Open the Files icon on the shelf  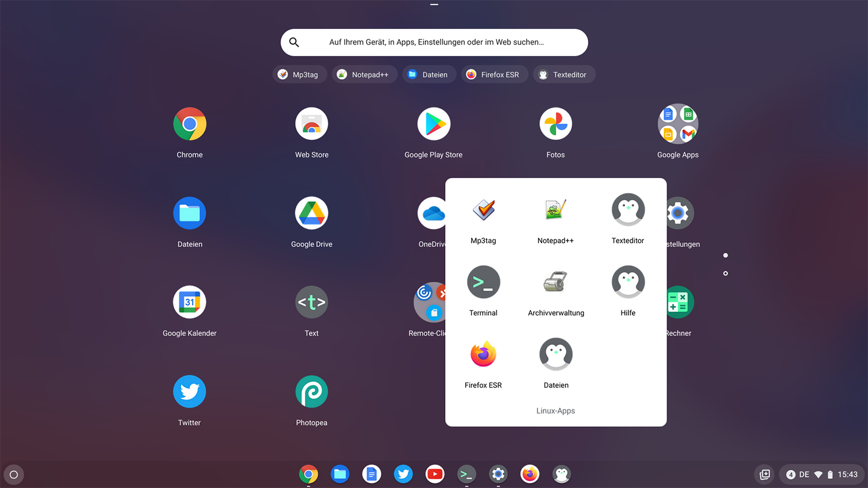[x=340, y=475]
